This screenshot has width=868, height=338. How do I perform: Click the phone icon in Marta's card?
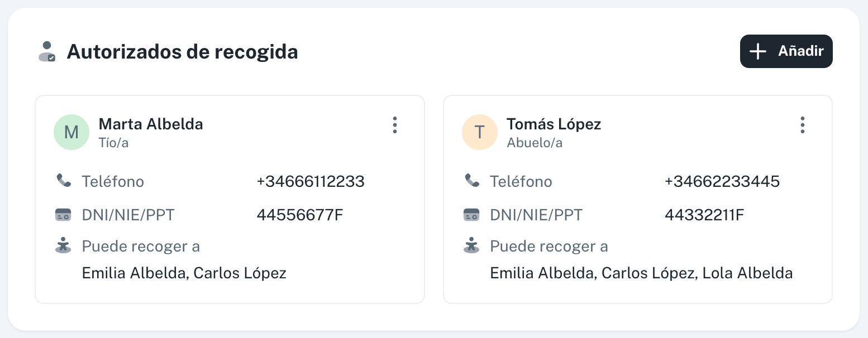point(64,180)
